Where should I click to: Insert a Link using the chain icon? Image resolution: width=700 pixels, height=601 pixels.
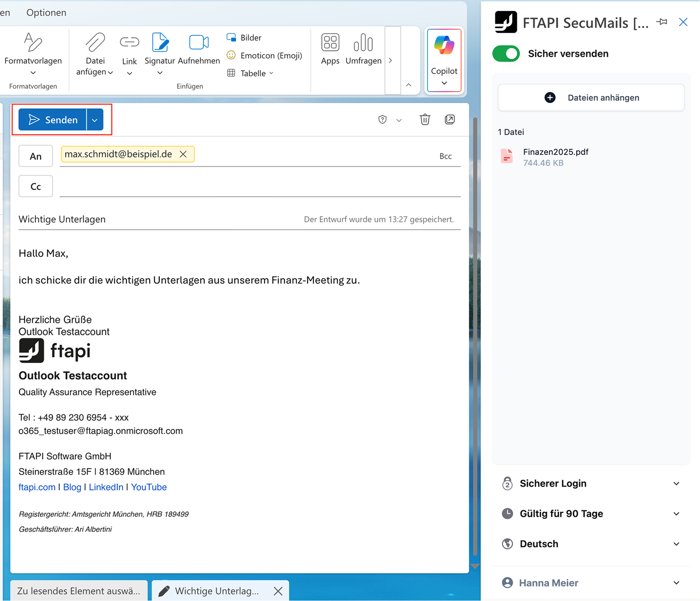click(130, 42)
